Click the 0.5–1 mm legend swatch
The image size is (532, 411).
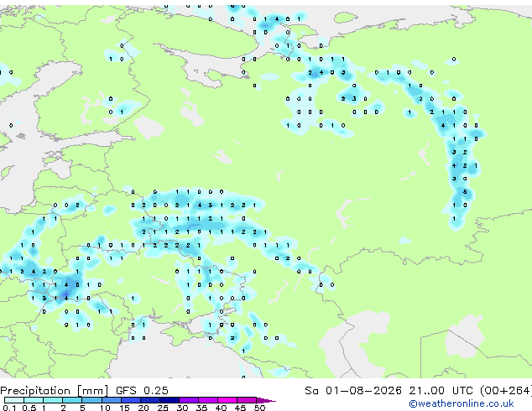pyautogui.click(x=34, y=400)
